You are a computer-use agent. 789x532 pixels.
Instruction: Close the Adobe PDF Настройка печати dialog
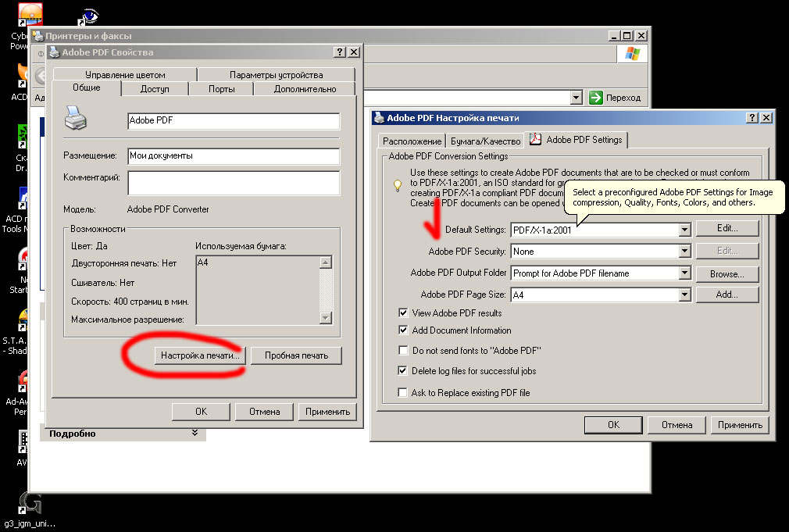point(766,117)
